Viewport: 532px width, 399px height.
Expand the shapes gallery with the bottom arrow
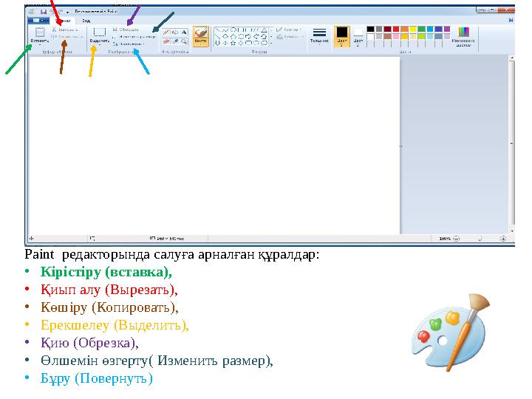click(270, 43)
